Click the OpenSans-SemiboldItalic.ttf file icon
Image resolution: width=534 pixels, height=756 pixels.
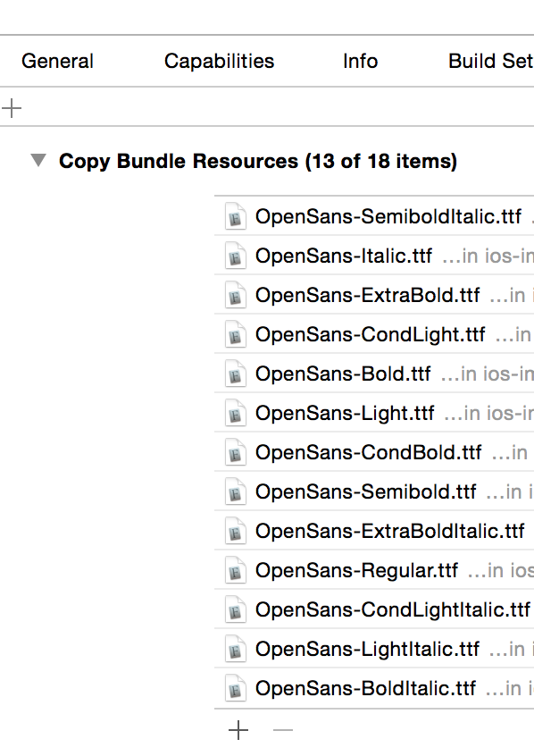[x=235, y=216]
